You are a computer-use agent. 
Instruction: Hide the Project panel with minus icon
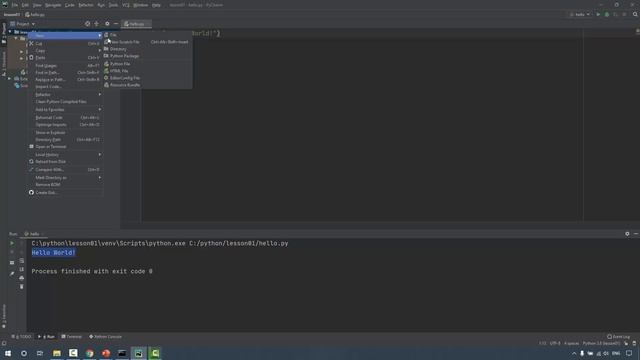(x=116, y=24)
